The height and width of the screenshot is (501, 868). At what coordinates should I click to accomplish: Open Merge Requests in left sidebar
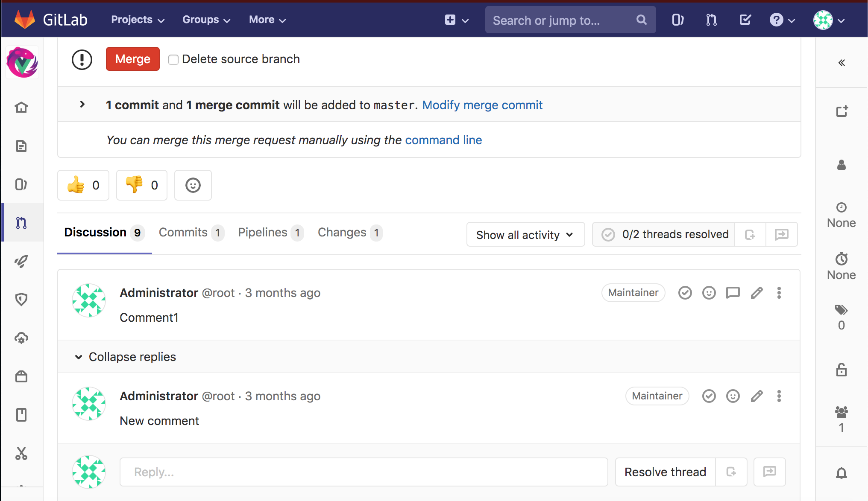pyautogui.click(x=21, y=222)
